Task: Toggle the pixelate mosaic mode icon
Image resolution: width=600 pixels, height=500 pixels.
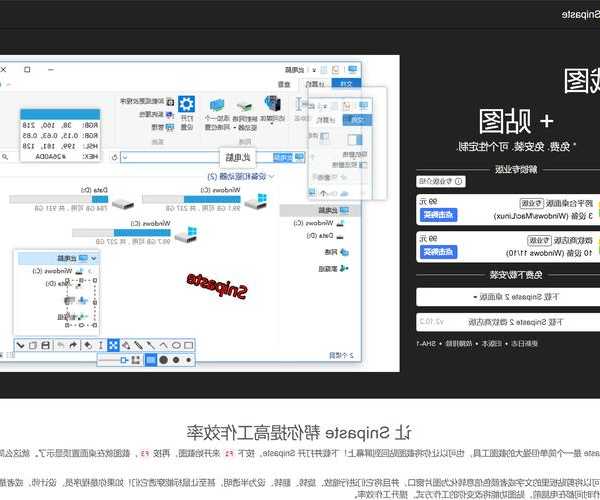Action: click(135, 360)
